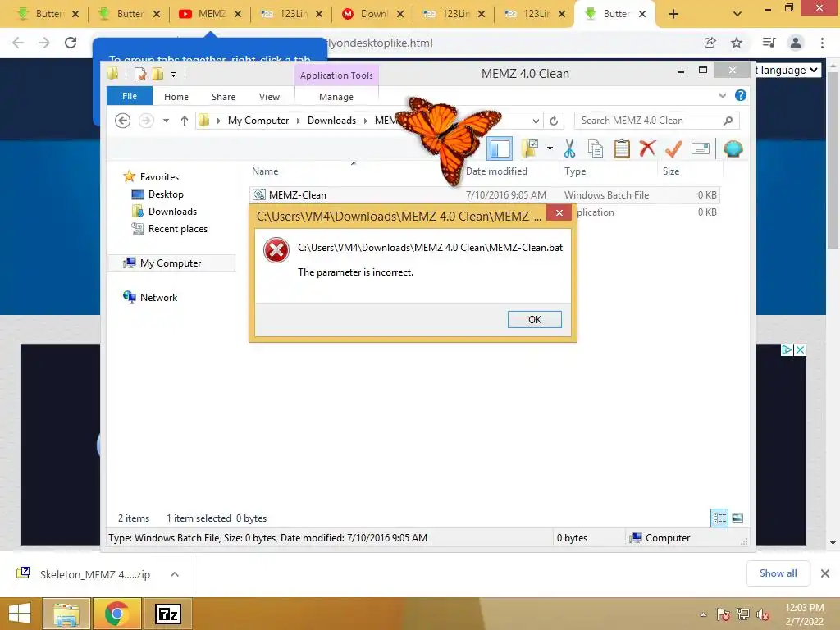840x630 pixels.
Task: Expand the arrow after My Computer in breadcrumb
Action: click(x=299, y=121)
